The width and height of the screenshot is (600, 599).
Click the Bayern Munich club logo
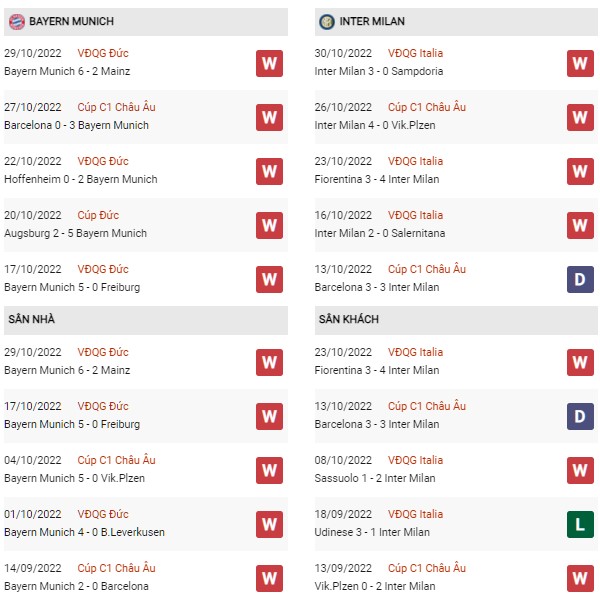(x=17, y=22)
